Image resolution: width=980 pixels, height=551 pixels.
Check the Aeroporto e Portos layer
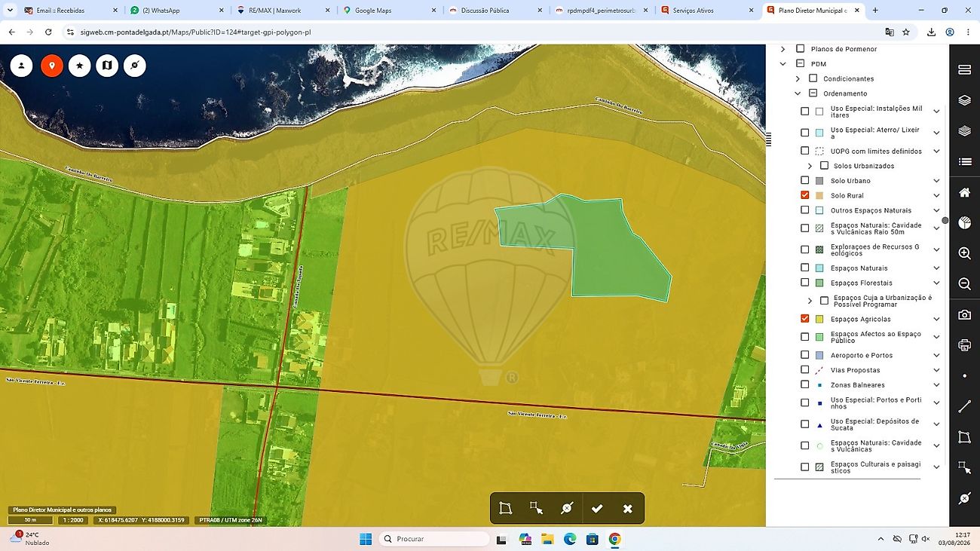tap(805, 355)
